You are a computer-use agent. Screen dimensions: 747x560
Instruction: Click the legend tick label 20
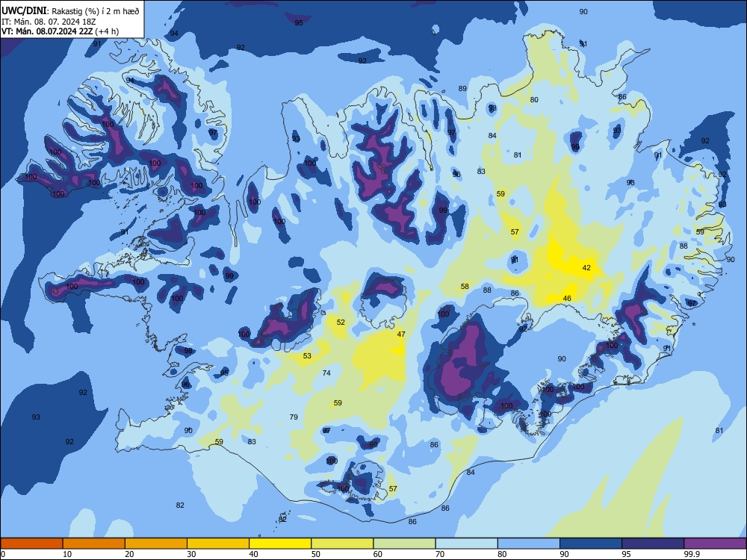(x=129, y=554)
